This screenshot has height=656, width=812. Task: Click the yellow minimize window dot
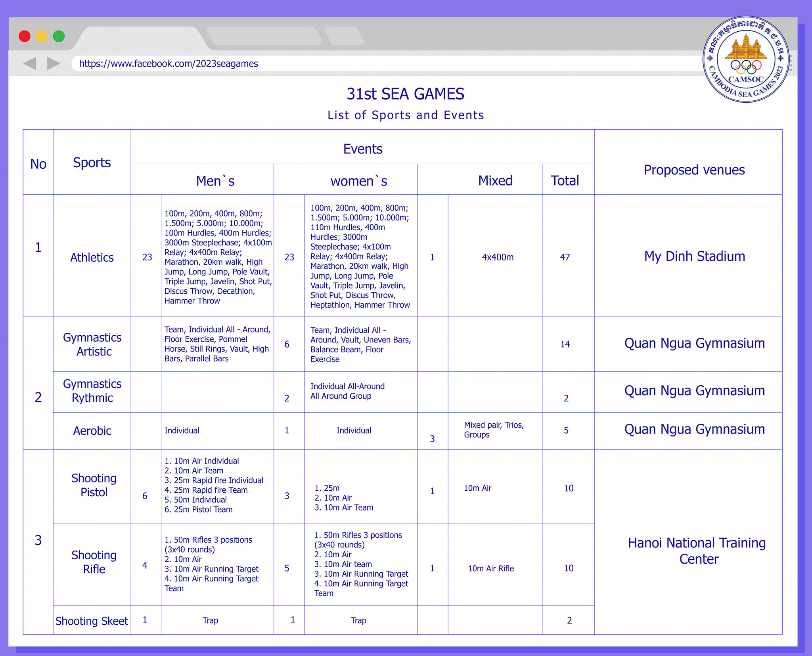[x=42, y=36]
